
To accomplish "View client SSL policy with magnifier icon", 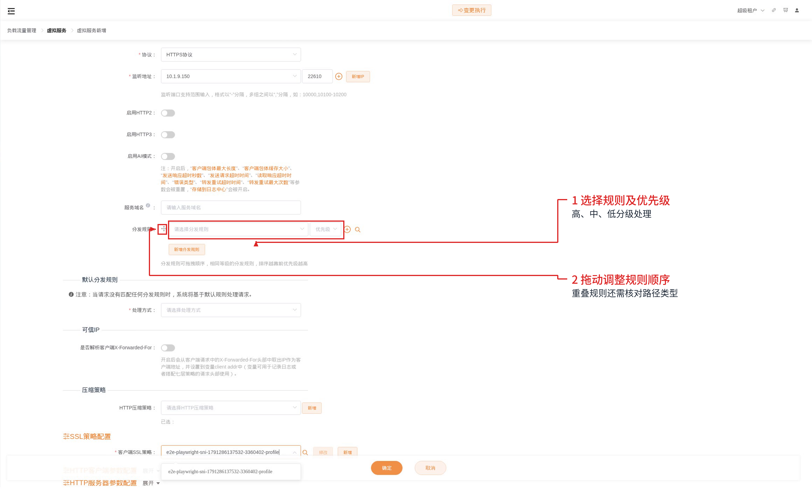I will pos(305,452).
